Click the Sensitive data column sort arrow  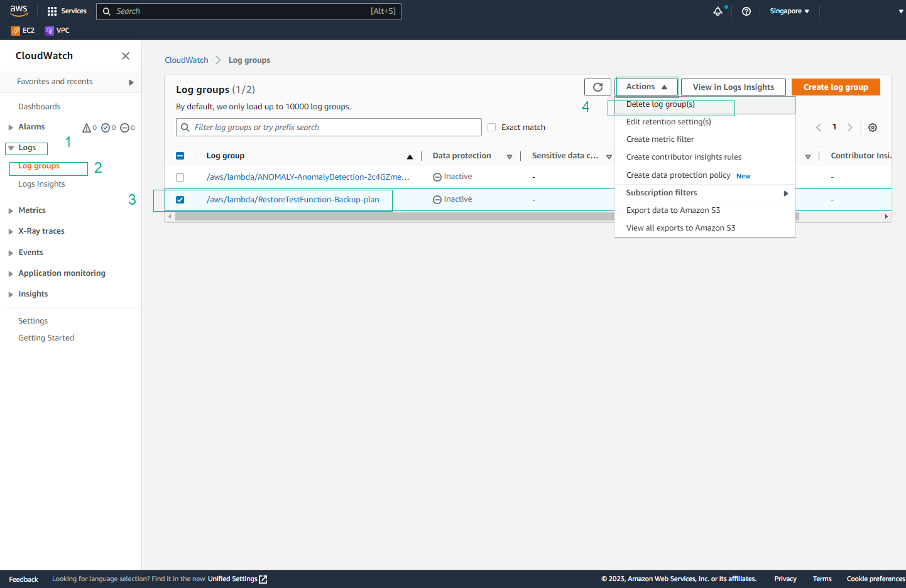pos(609,156)
